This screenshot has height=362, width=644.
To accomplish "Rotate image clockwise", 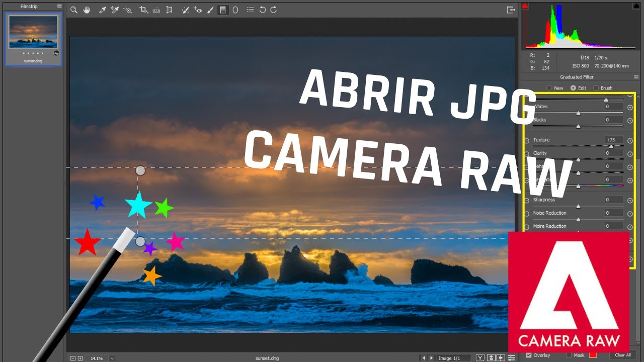I will (x=274, y=10).
